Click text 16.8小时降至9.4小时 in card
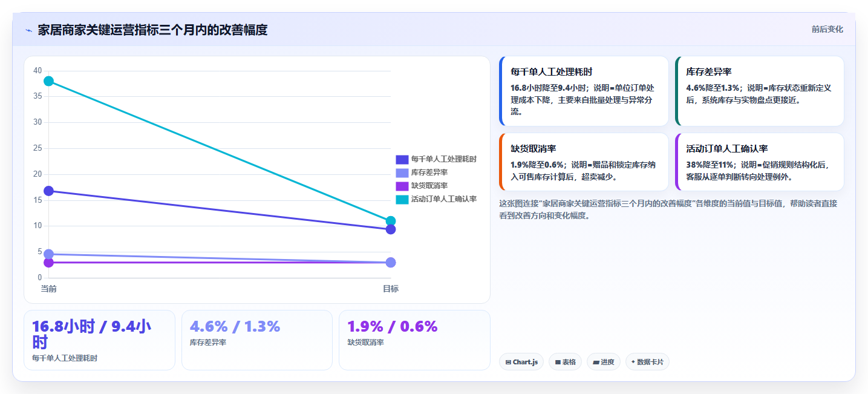This screenshot has width=868, height=394. click(x=549, y=88)
